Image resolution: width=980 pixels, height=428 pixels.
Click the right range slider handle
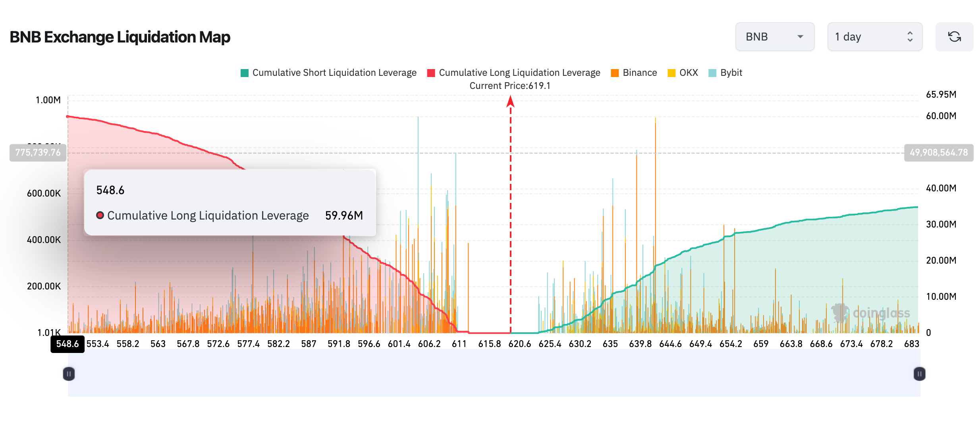coord(919,374)
